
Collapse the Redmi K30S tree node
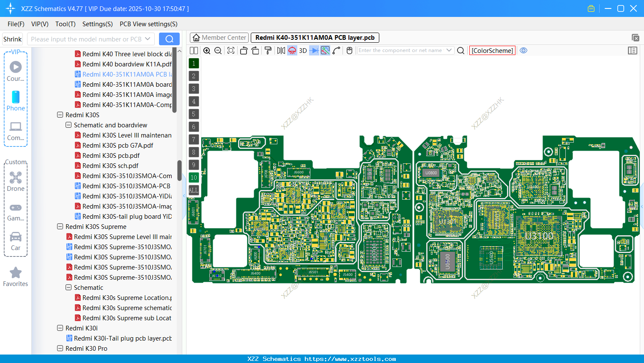click(60, 115)
